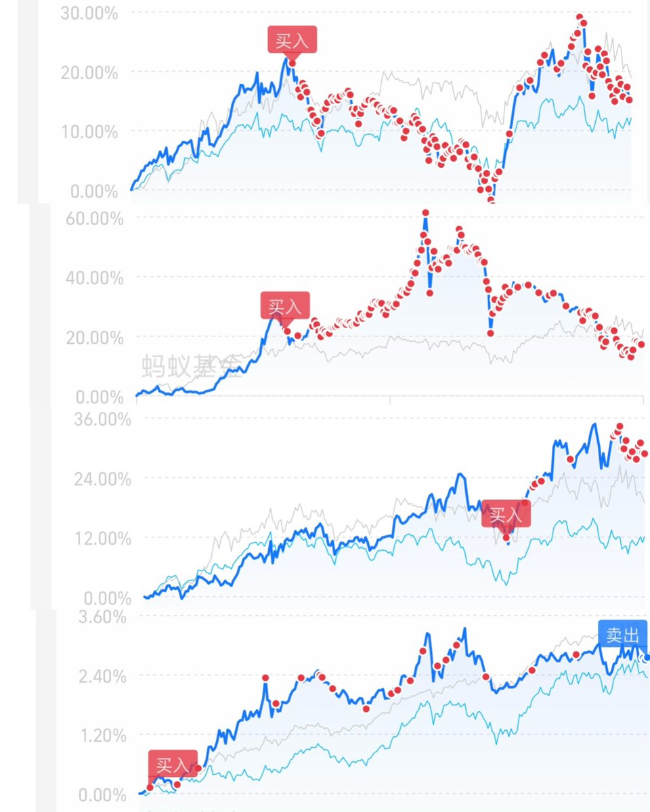Select the red dot under the 36.00% chart's 买入 label
Image resolution: width=650 pixels, height=812 pixels.
[506, 537]
